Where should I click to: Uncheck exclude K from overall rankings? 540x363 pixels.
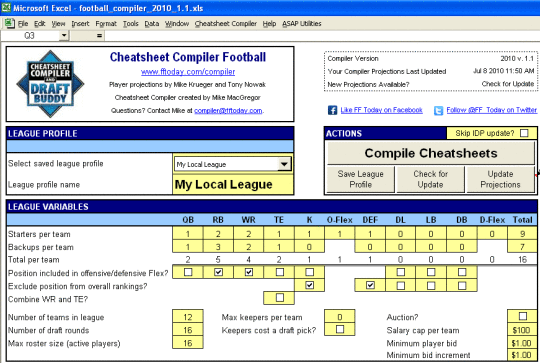coord(310,285)
